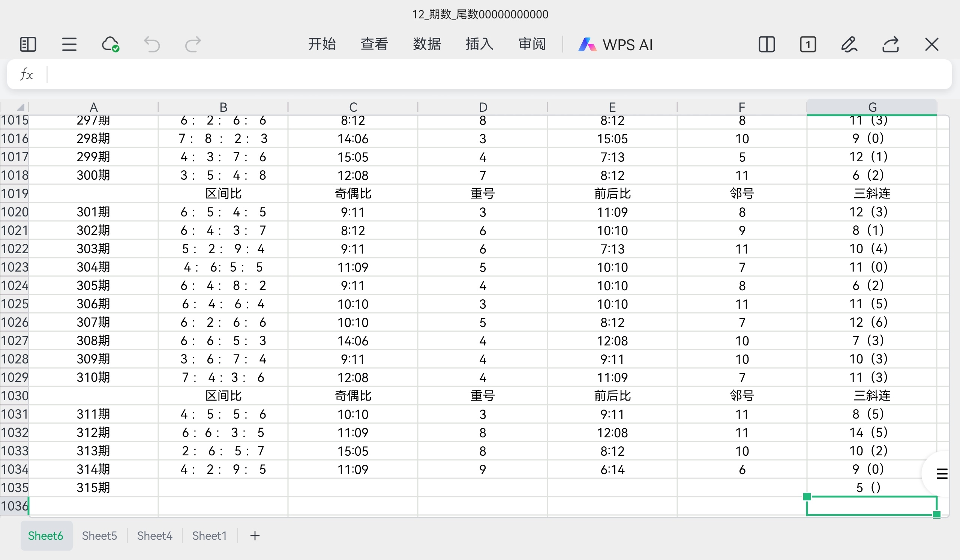Open the sheet count view icon
Image resolution: width=960 pixels, height=560 pixels.
click(x=808, y=45)
